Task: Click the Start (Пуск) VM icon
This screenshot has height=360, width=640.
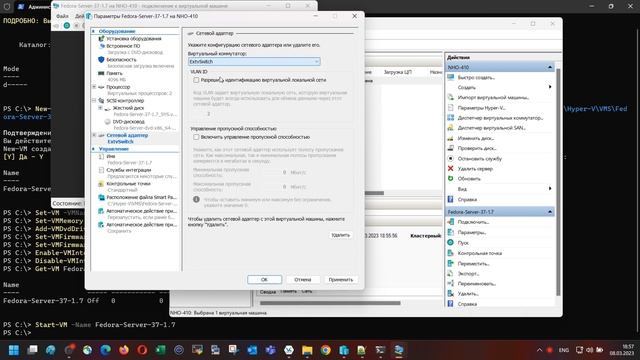Action: pyautogui.click(x=451, y=242)
